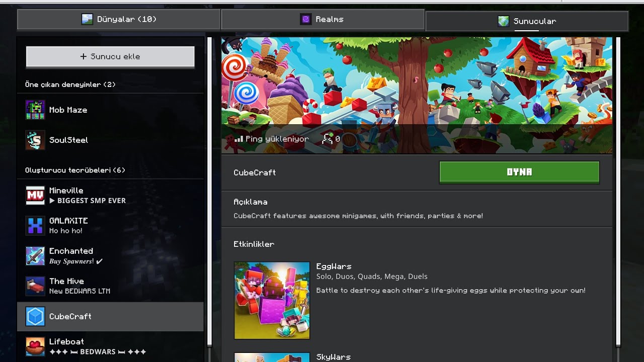The image size is (644, 362).
Task: Click the EggWars event title
Action: pos(334,266)
